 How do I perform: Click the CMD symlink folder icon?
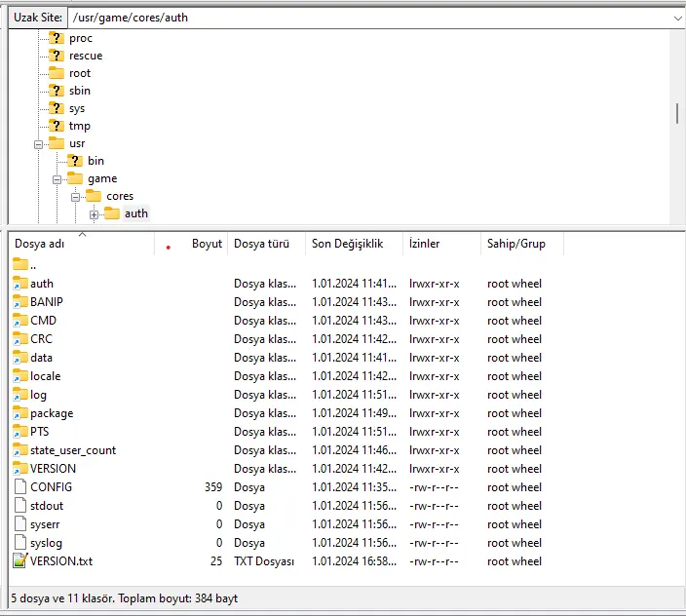click(x=20, y=320)
